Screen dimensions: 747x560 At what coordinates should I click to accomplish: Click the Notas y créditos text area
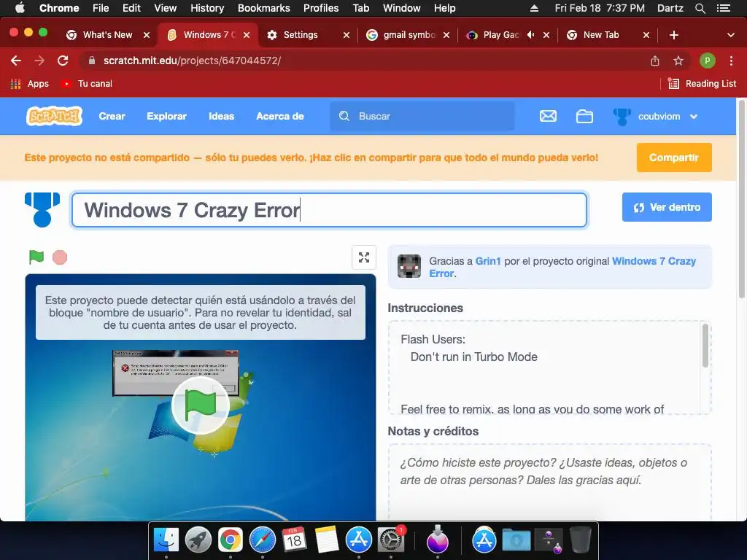click(x=550, y=482)
